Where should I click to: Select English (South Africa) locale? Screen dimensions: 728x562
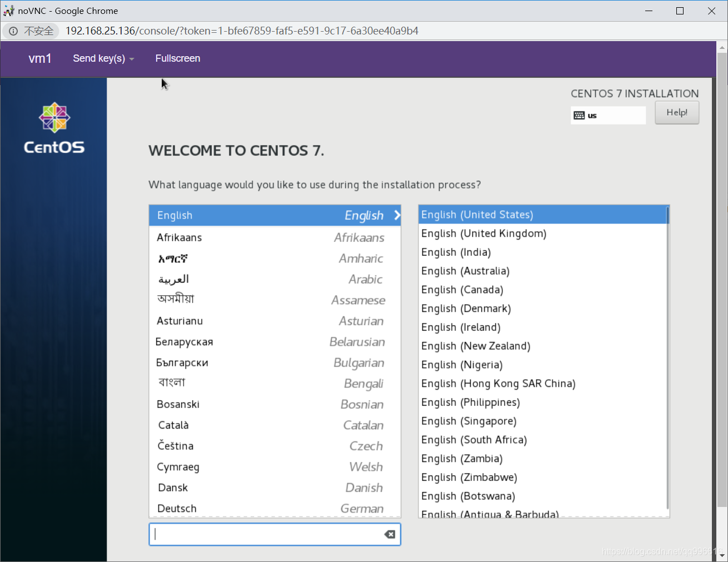542,440
